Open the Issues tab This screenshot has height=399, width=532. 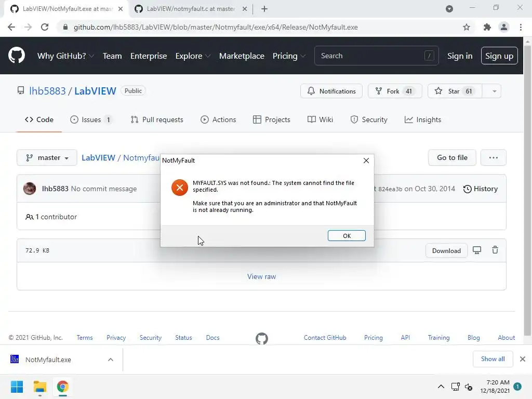tap(90, 120)
